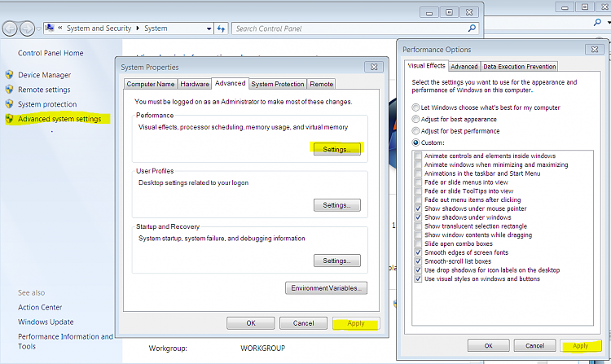This screenshot has height=364, width=611.
Task: Select the Custom radio option
Action: [415, 143]
